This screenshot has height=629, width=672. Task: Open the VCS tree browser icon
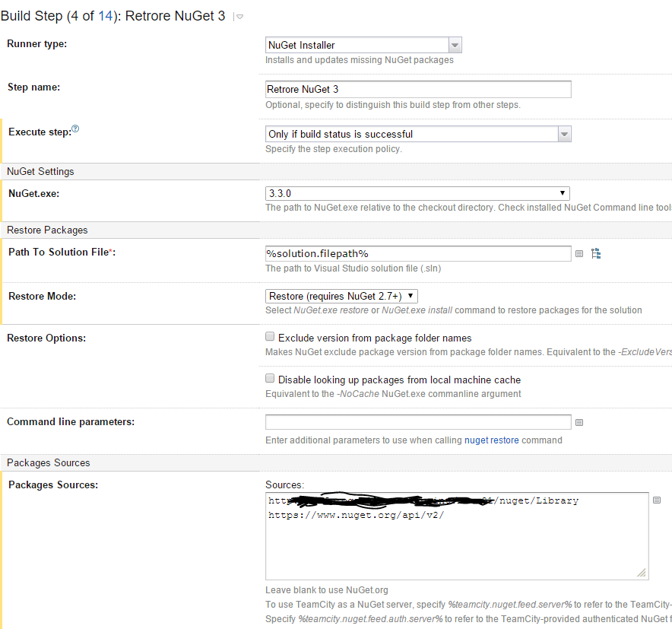[x=596, y=253]
